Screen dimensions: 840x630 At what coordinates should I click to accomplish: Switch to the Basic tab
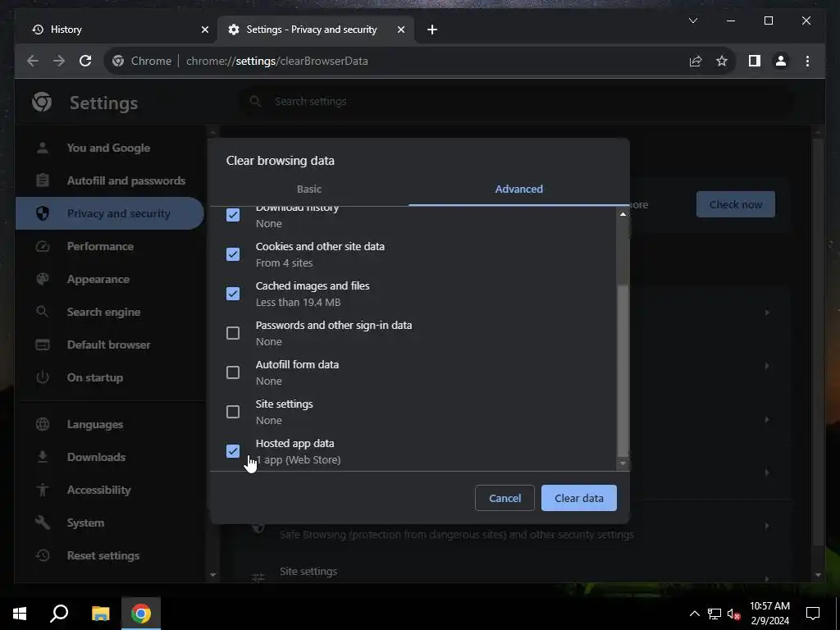(309, 189)
